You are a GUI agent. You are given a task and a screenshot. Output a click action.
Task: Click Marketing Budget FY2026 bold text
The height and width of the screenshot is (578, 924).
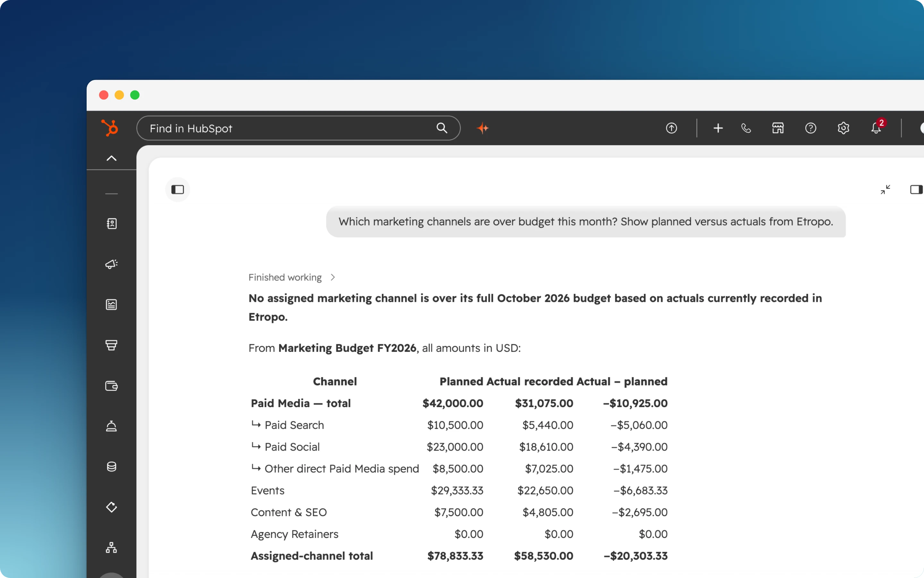(347, 348)
